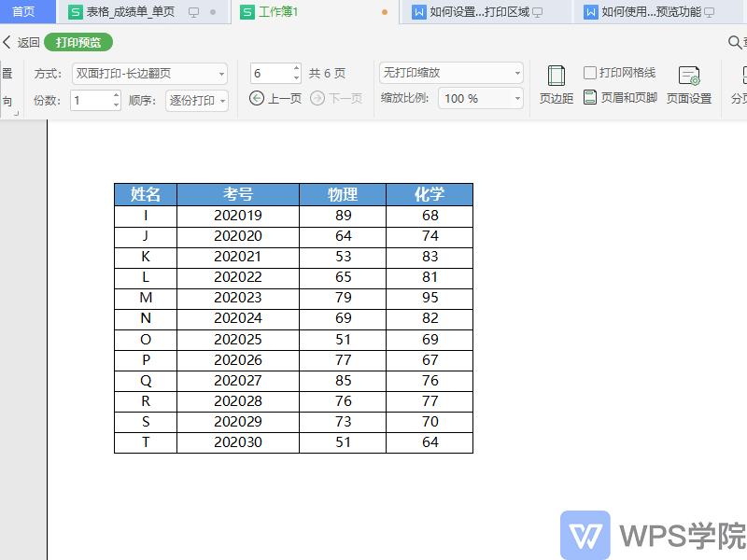Click the 物理 header cell
This screenshot has width=747, height=560.
tap(343, 194)
